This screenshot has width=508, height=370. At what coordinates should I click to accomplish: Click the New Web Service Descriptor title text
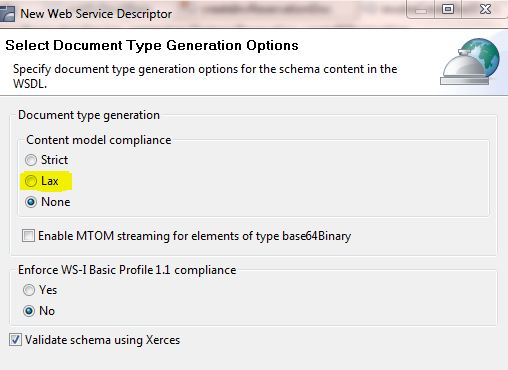[x=96, y=14]
